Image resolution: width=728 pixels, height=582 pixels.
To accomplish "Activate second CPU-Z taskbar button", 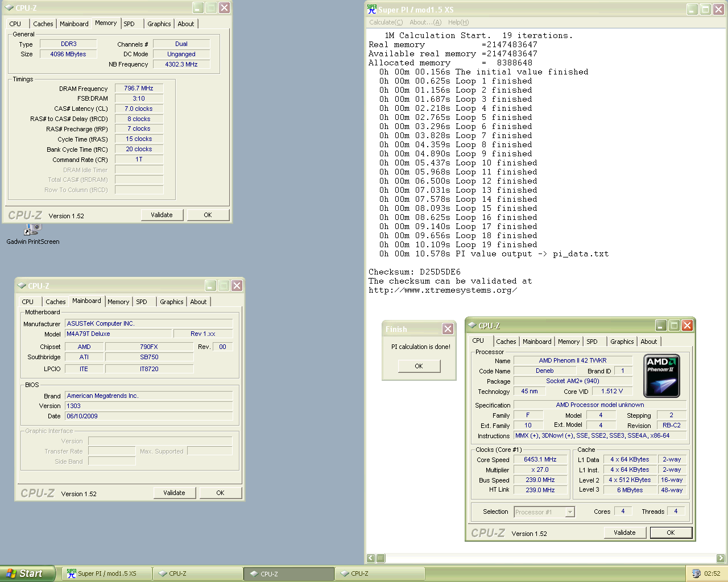I will 289,573.
